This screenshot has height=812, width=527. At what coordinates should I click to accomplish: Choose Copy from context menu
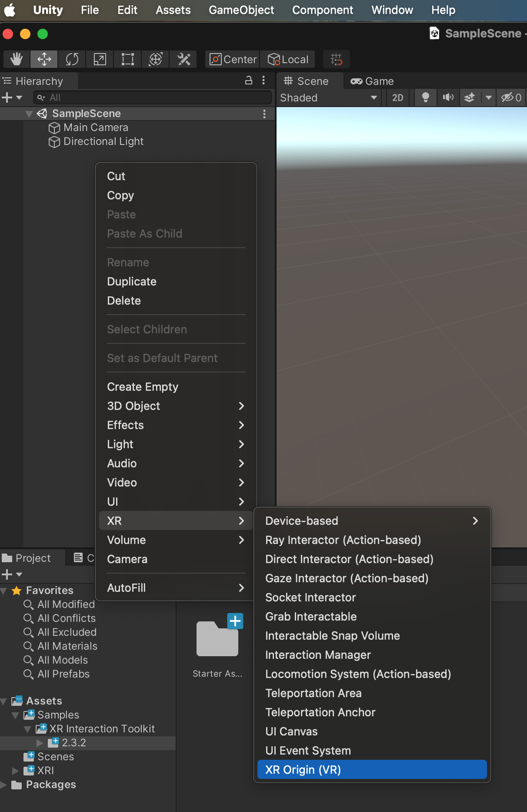(176, 195)
